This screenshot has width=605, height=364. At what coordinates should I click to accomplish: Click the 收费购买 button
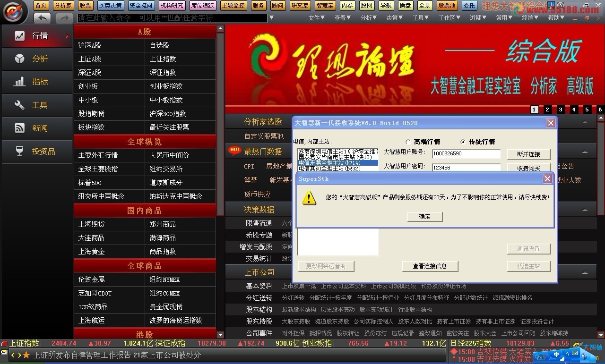pyautogui.click(x=528, y=168)
